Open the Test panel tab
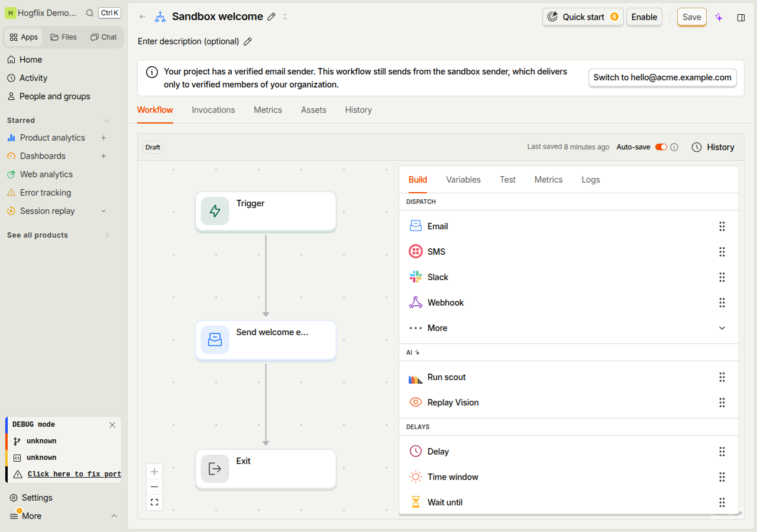The image size is (757, 532). tap(507, 180)
